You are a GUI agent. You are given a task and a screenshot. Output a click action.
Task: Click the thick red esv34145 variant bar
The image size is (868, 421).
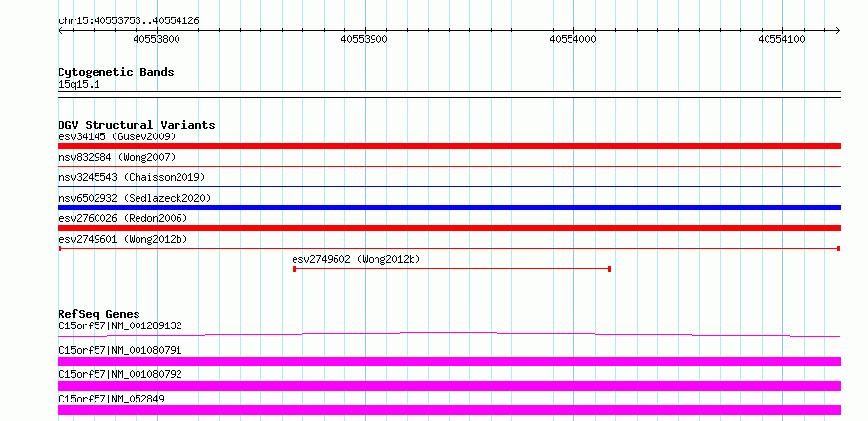coord(449,146)
